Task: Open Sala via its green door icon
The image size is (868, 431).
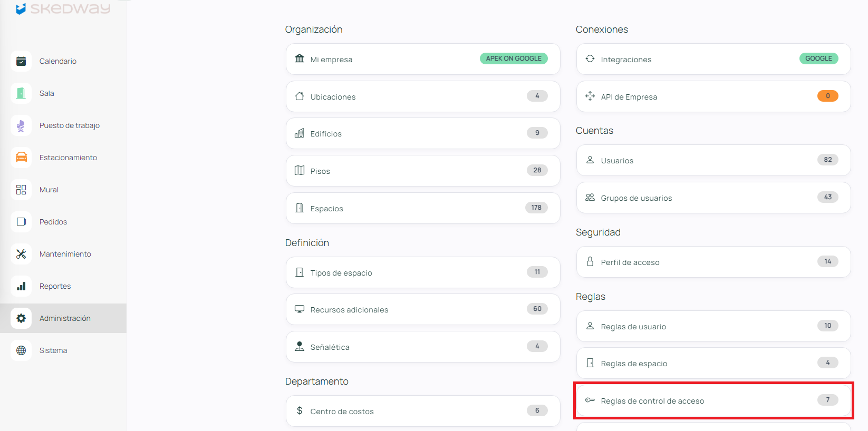Action: (21, 94)
